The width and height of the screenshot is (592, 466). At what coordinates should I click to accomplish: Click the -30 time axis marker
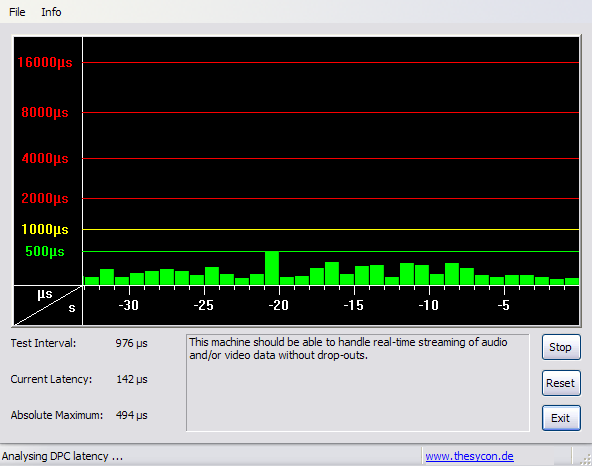pos(129,305)
